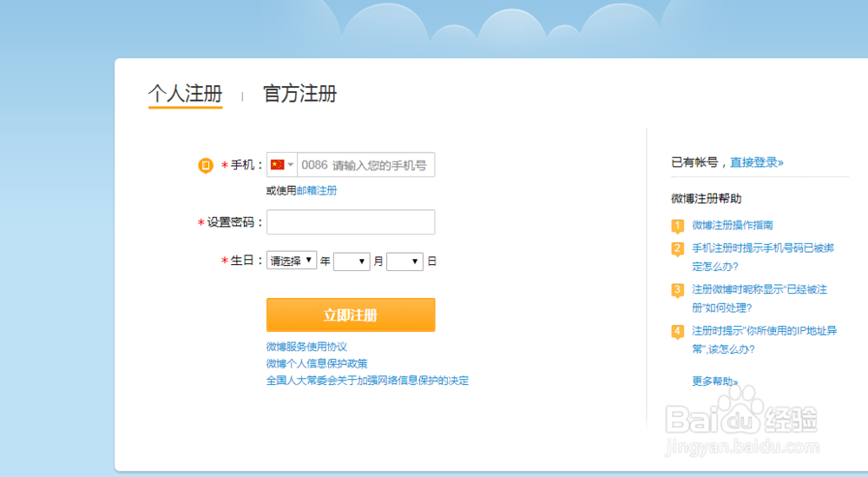Viewport: 868px width, 477px height.
Task: Open the 微博个人信息保护政策 link
Action: click(317, 363)
